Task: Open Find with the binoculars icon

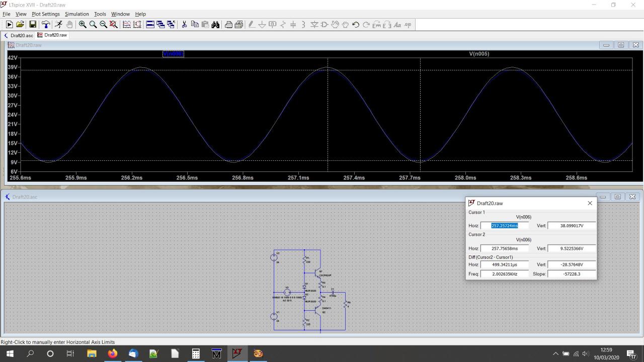Action: (215, 25)
